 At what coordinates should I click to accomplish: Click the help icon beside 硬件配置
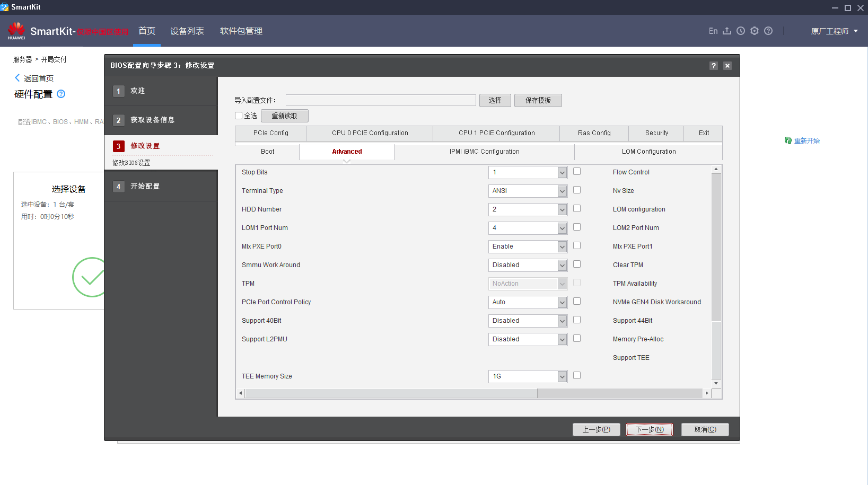pyautogui.click(x=61, y=94)
